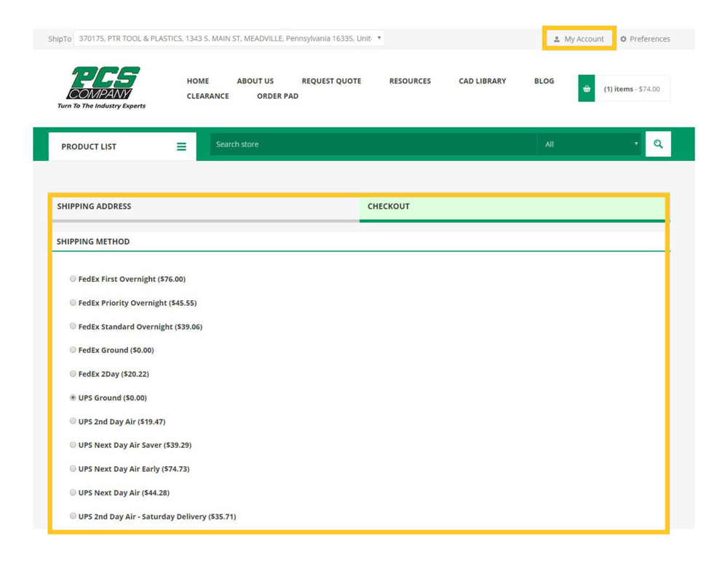The height and width of the screenshot is (563, 728).
Task: Open the Clearance link
Action: click(x=207, y=96)
